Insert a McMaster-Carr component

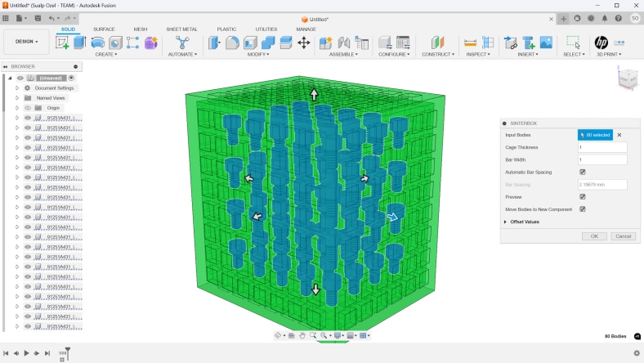(529, 43)
